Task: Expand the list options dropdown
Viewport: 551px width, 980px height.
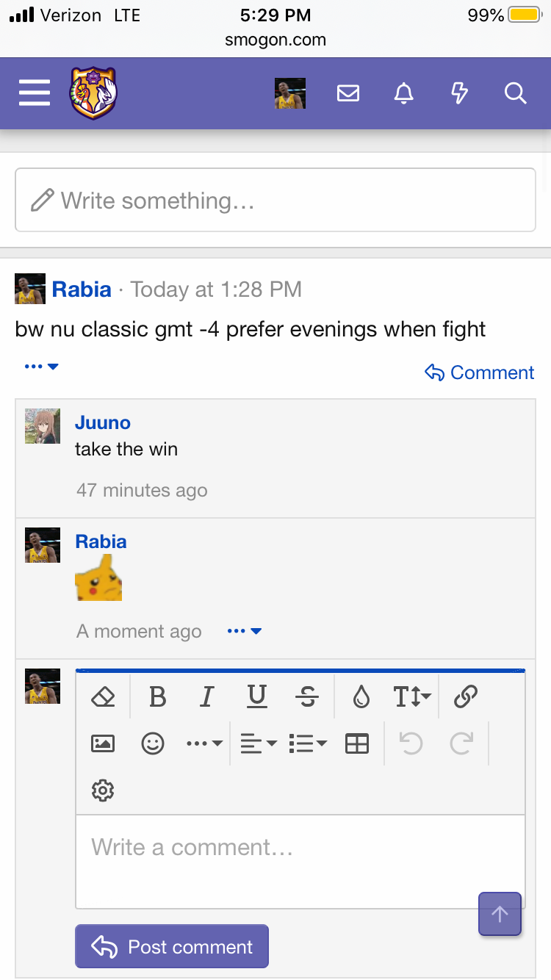Action: [x=309, y=743]
